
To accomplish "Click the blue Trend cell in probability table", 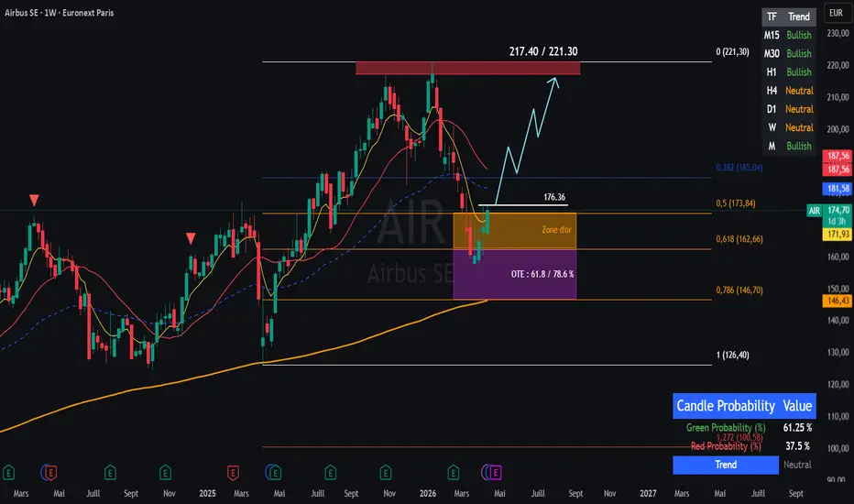I will click(x=726, y=465).
